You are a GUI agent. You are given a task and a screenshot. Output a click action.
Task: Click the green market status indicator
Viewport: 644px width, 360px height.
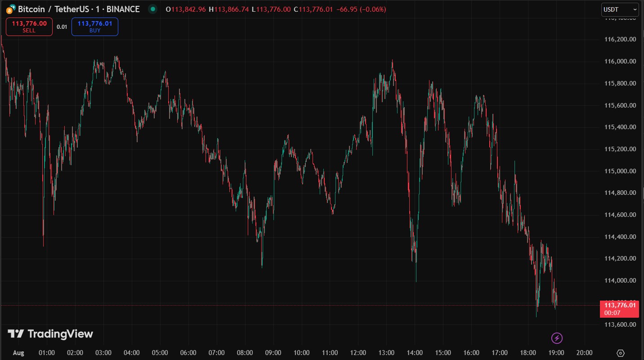tap(153, 9)
